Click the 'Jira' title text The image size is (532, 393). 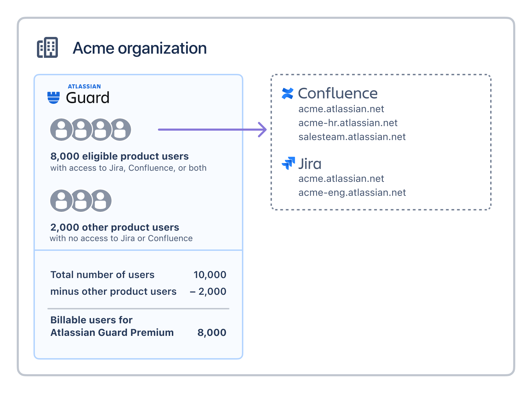click(310, 163)
